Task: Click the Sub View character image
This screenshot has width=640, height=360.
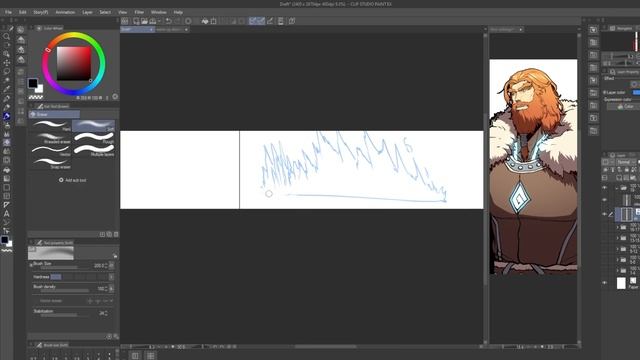Action: [x=533, y=167]
